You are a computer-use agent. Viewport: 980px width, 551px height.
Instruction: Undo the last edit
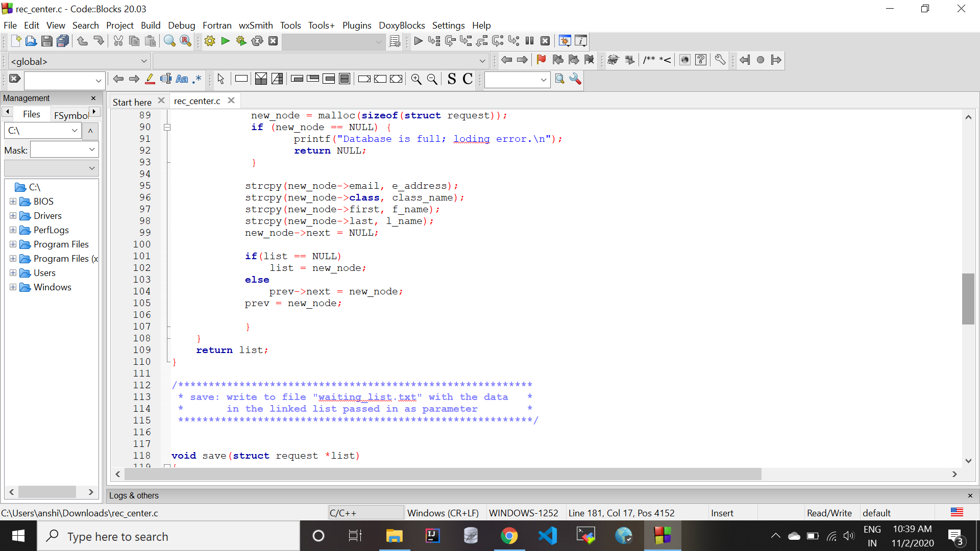coord(82,41)
